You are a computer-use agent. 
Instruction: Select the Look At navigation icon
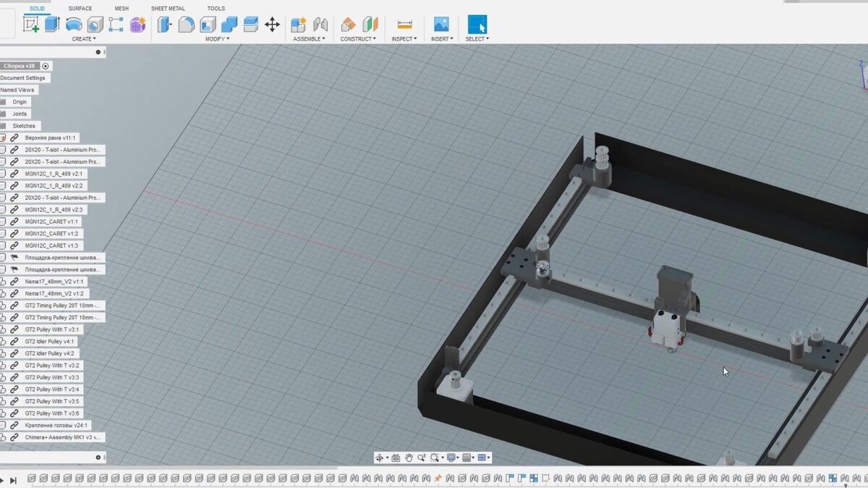[x=396, y=458]
